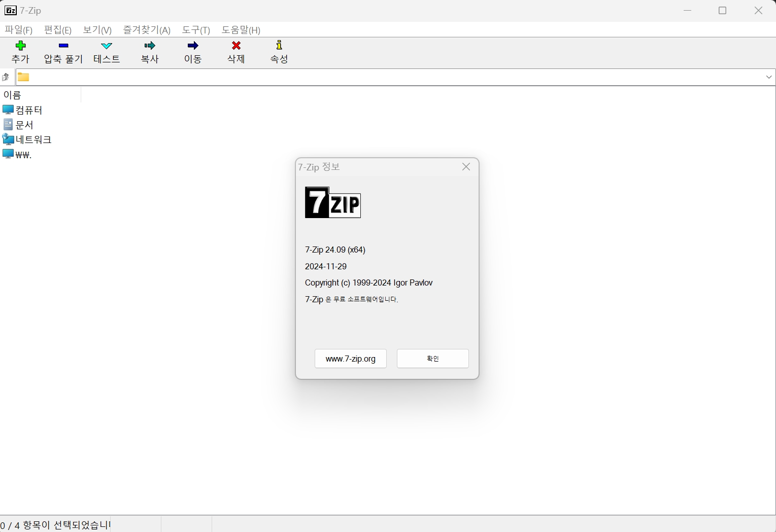Open the 즐겨찾기(A) menu
This screenshot has height=532, width=776.
coord(147,30)
